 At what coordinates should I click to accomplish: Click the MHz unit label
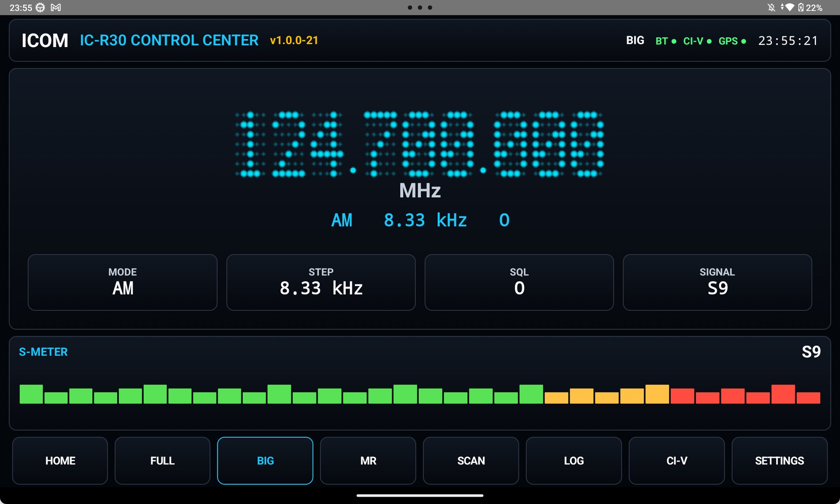point(420,191)
